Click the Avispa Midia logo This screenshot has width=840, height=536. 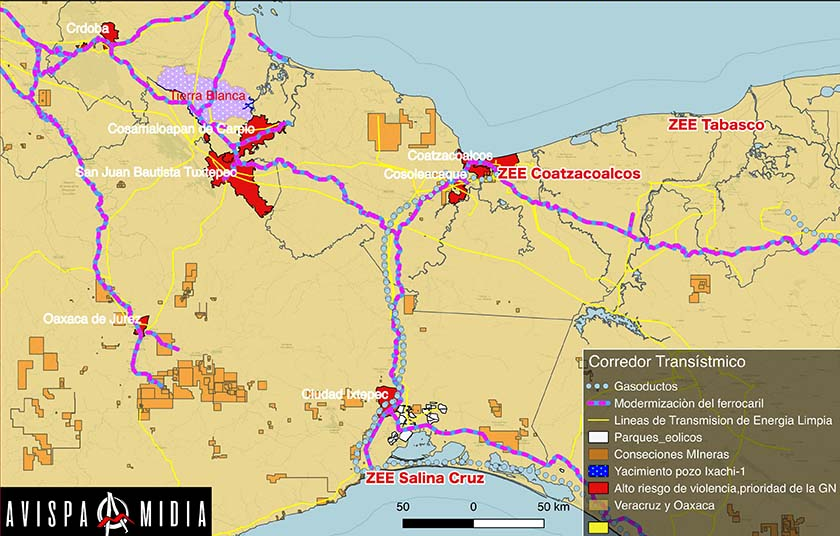click(x=105, y=512)
